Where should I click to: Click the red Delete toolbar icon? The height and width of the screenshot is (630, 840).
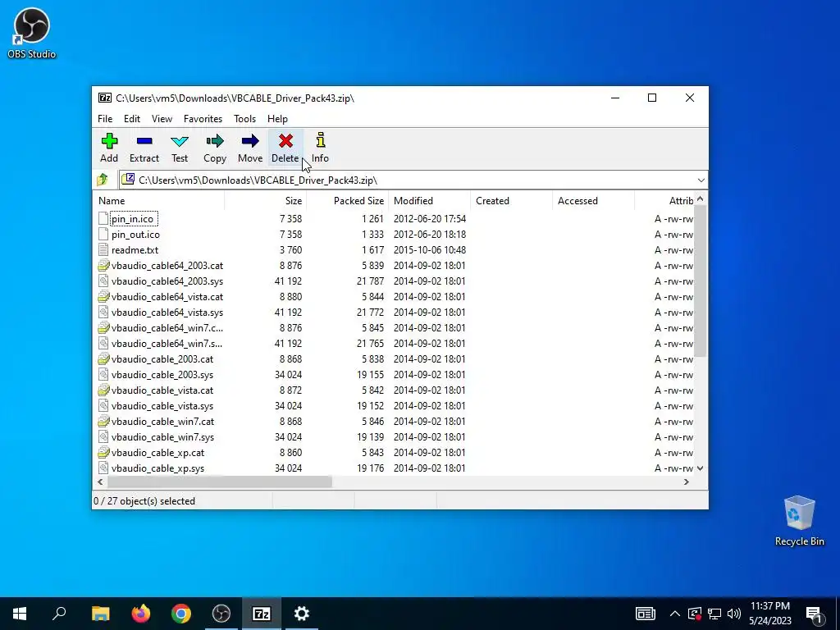click(x=285, y=141)
